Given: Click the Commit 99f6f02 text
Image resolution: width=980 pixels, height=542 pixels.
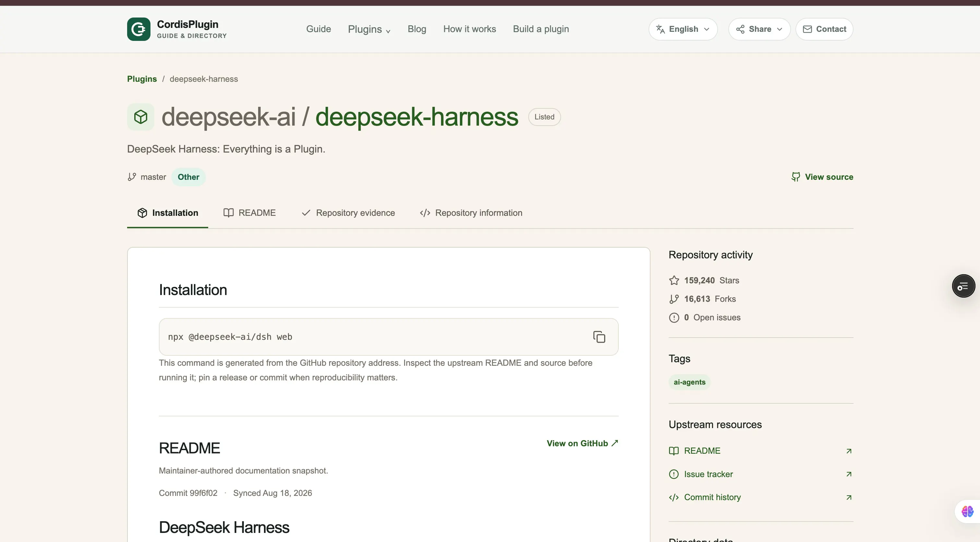Looking at the screenshot, I should [x=188, y=493].
